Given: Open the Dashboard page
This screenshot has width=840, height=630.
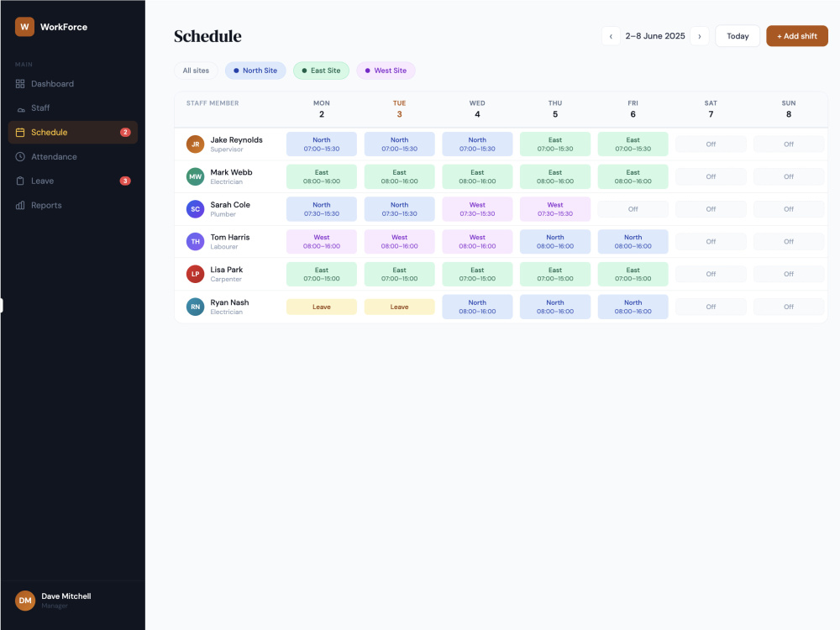Looking at the screenshot, I should [x=73, y=83].
